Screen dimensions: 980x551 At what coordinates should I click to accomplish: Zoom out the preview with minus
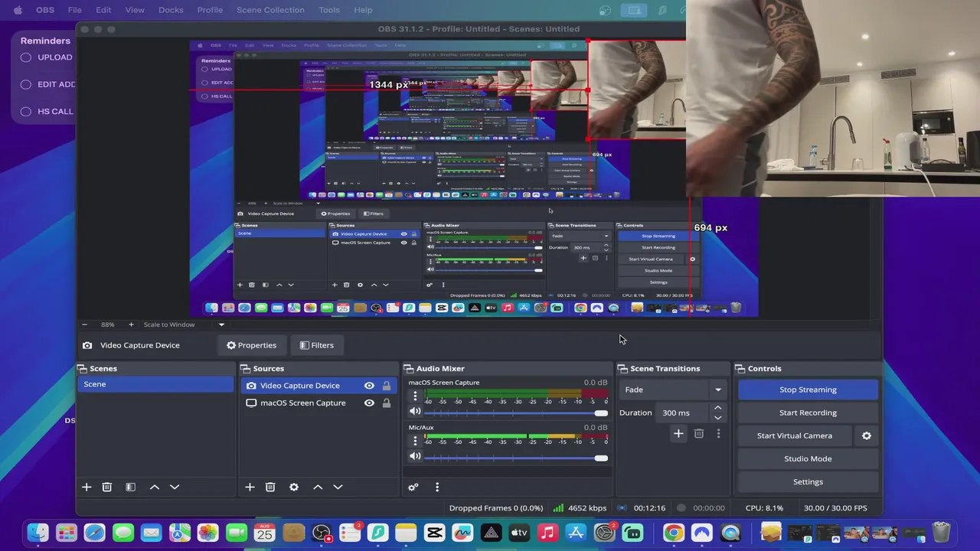[84, 324]
